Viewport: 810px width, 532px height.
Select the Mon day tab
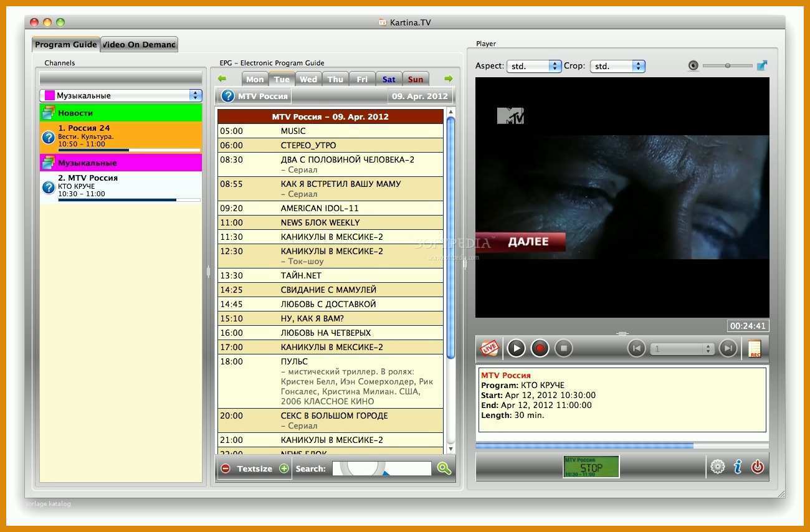coord(255,79)
